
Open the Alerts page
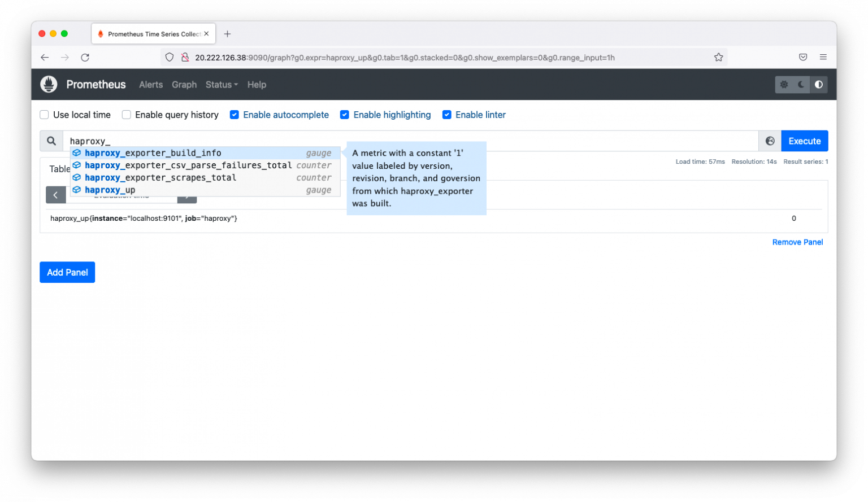coord(151,85)
